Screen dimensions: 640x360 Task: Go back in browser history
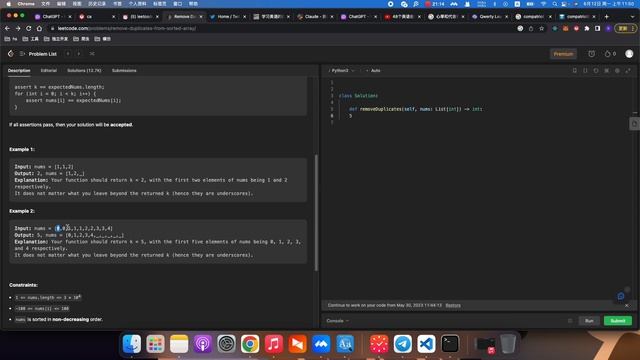coord(7,29)
